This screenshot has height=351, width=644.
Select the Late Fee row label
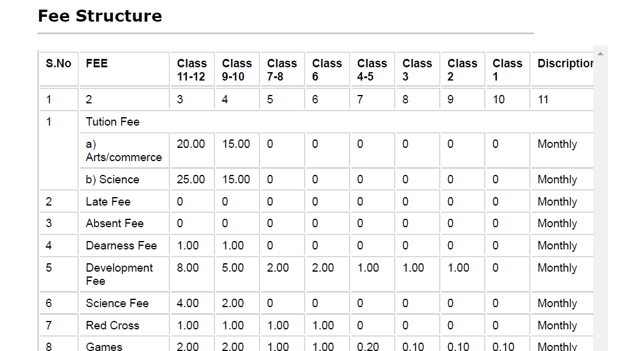click(108, 202)
